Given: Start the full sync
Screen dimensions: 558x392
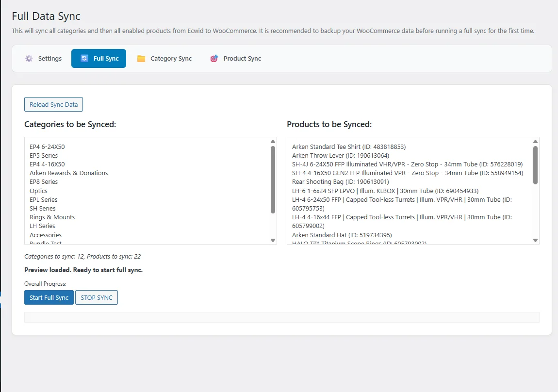Looking at the screenshot, I should (49, 297).
